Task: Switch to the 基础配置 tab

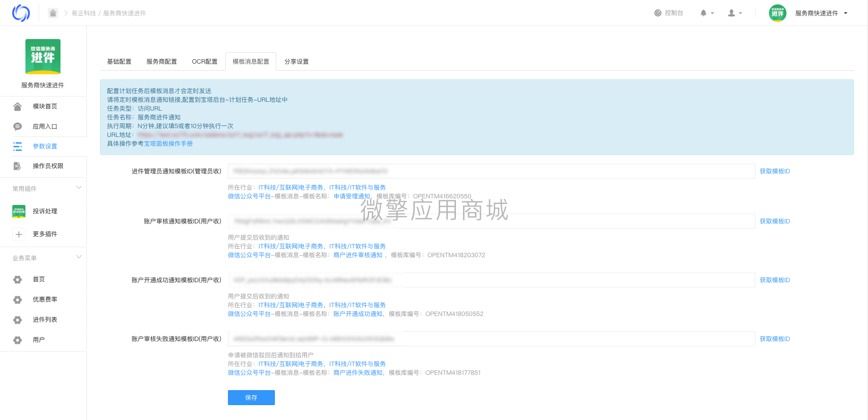Action: click(x=119, y=61)
